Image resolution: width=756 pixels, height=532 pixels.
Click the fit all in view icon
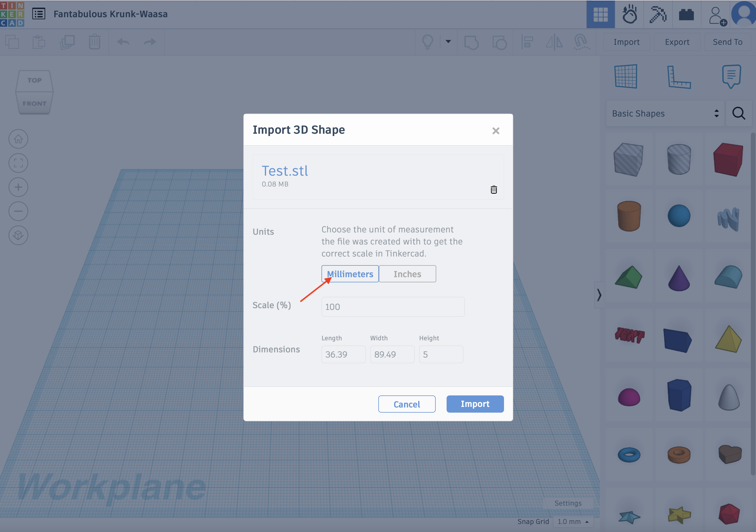tap(18, 163)
